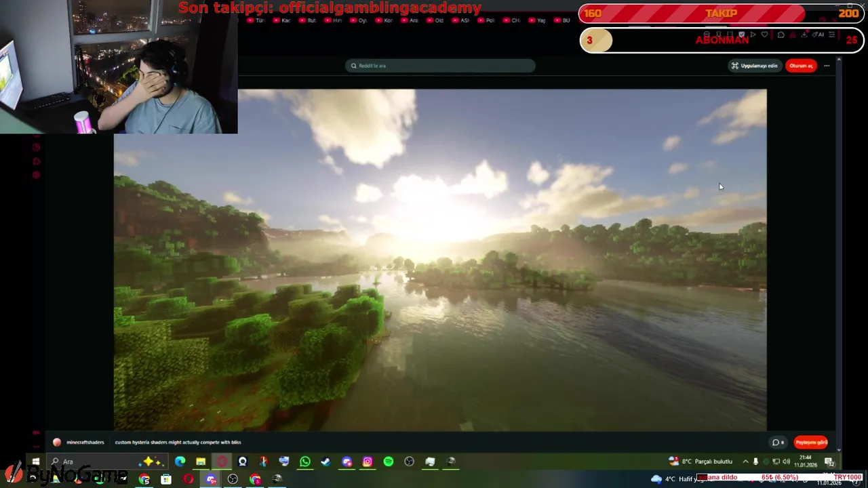Open the Yap bookmark in the bookmarks bar
This screenshot has width=868, height=488.
(x=537, y=20)
